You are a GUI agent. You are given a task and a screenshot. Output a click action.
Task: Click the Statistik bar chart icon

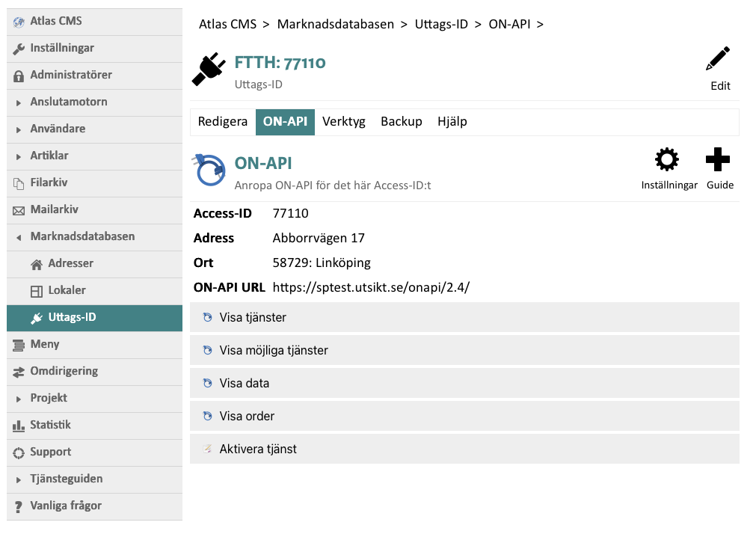pyautogui.click(x=19, y=426)
